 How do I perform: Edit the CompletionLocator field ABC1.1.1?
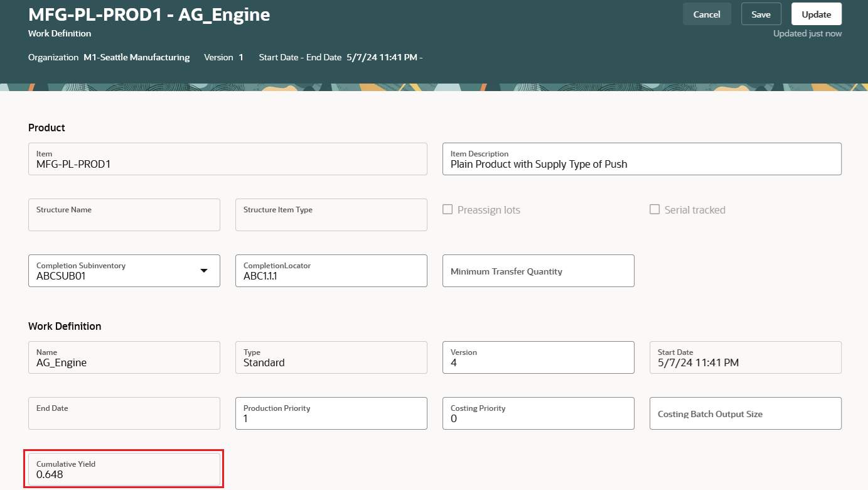coord(331,271)
